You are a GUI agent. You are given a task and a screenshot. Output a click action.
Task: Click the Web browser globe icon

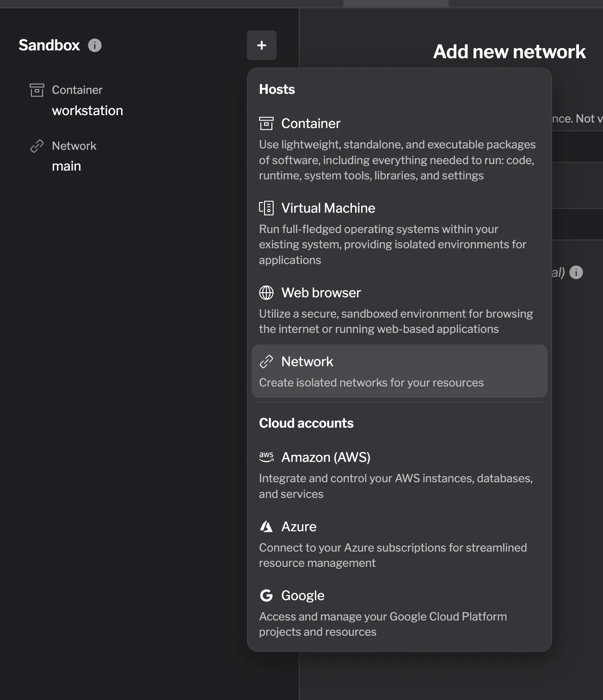point(266,293)
